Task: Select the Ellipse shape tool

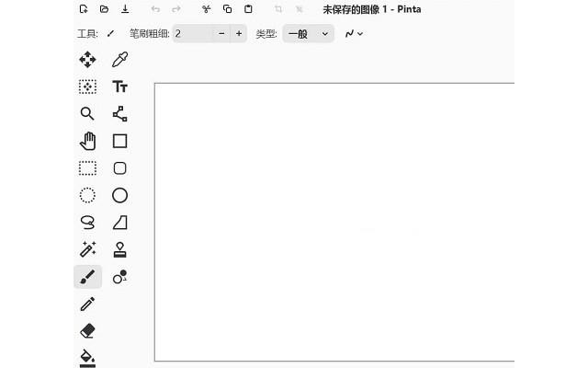Action: pyautogui.click(x=119, y=195)
